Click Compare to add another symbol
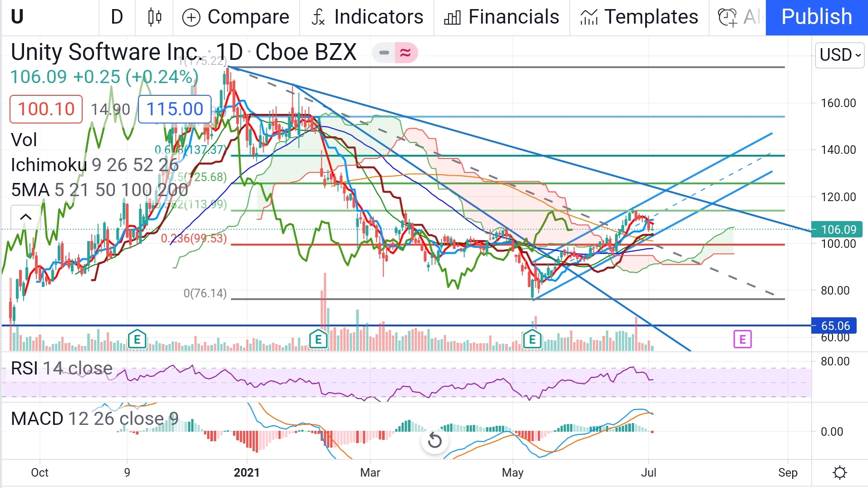The image size is (868, 488). (236, 17)
